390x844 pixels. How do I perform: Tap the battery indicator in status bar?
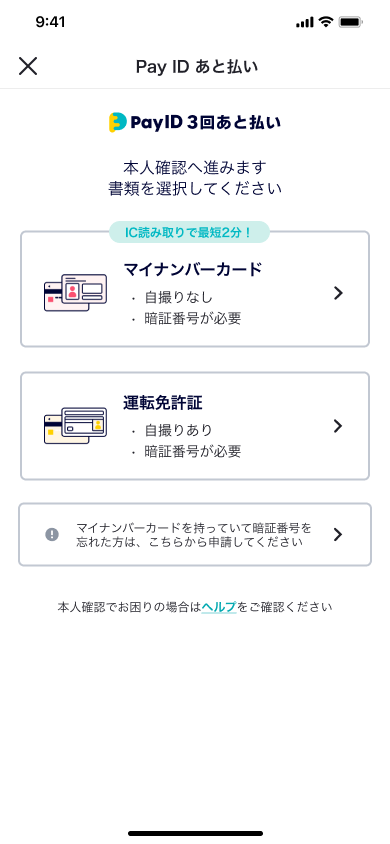pyautogui.click(x=351, y=22)
